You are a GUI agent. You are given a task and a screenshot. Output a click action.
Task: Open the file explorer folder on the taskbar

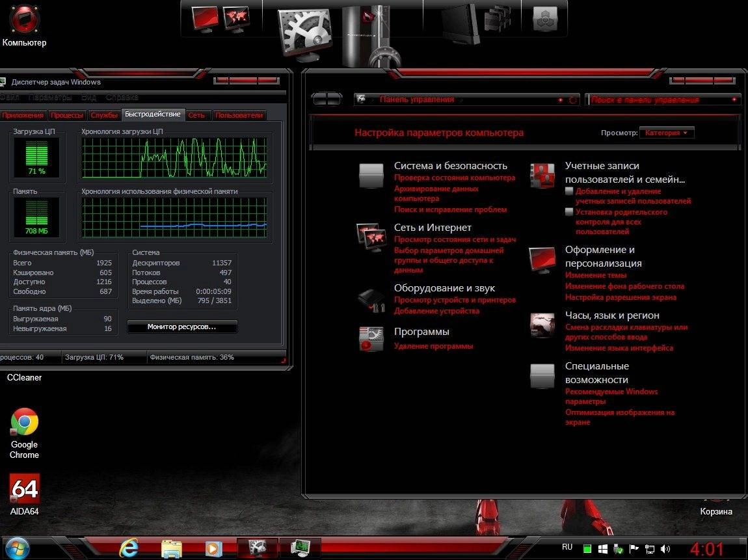point(171,549)
